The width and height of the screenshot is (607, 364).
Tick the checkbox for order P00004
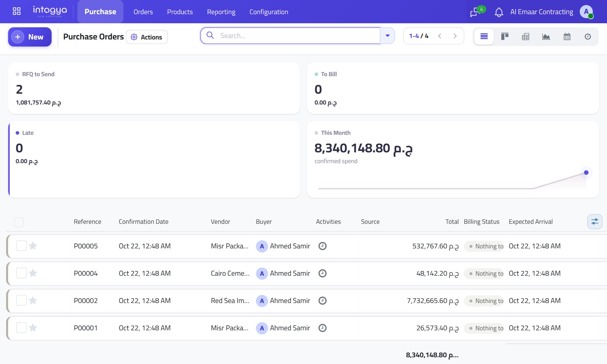pos(22,273)
